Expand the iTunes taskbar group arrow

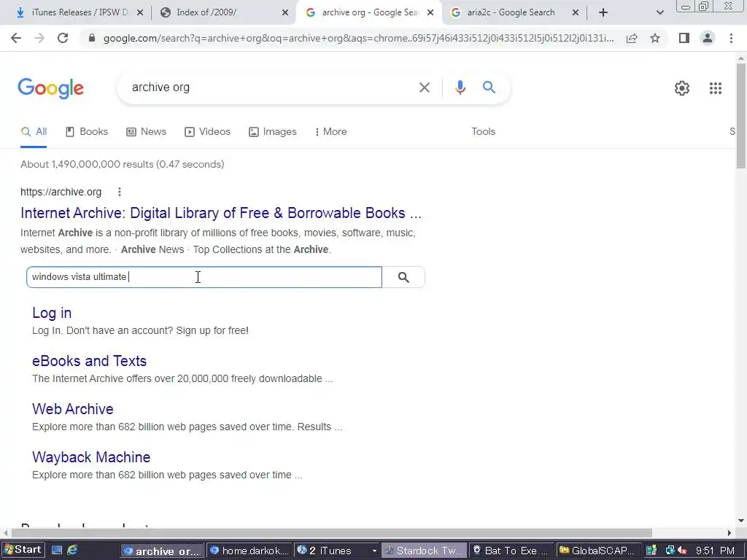tap(374, 551)
